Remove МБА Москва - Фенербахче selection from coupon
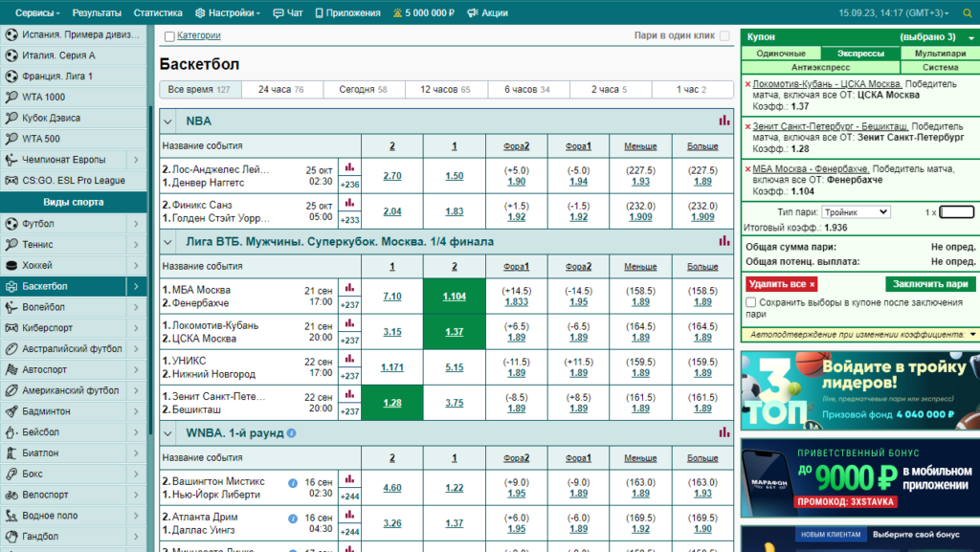This screenshot has width=980, height=552. (747, 168)
